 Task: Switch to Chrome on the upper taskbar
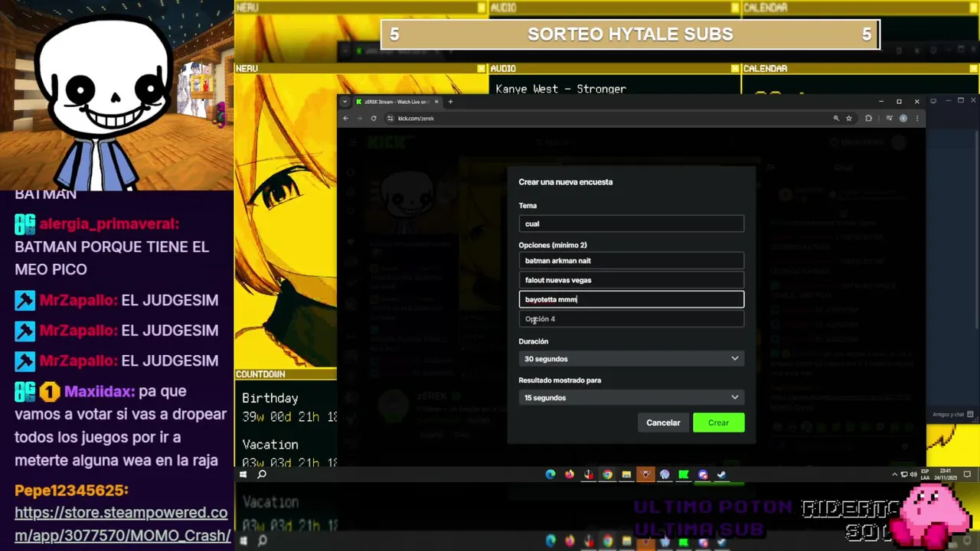click(607, 474)
